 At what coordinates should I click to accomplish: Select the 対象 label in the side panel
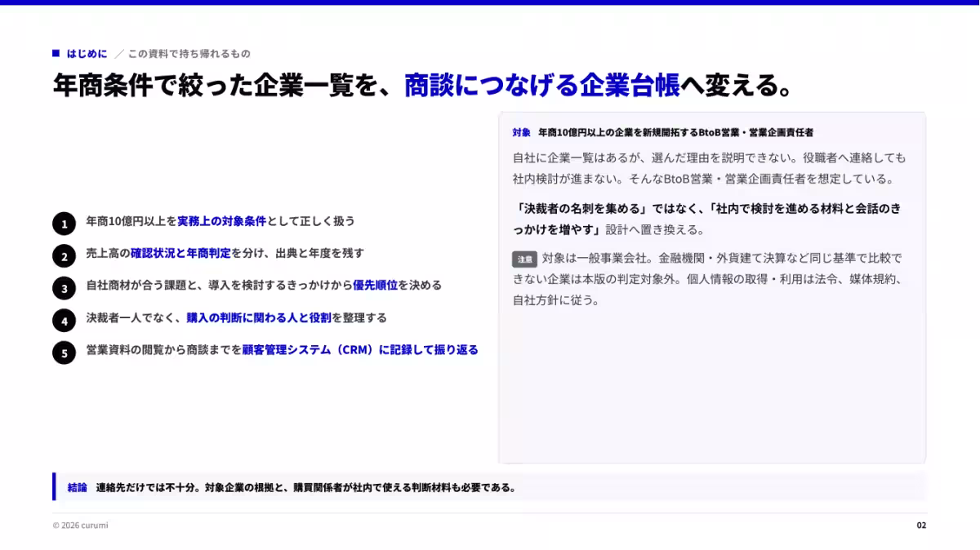pos(522,132)
